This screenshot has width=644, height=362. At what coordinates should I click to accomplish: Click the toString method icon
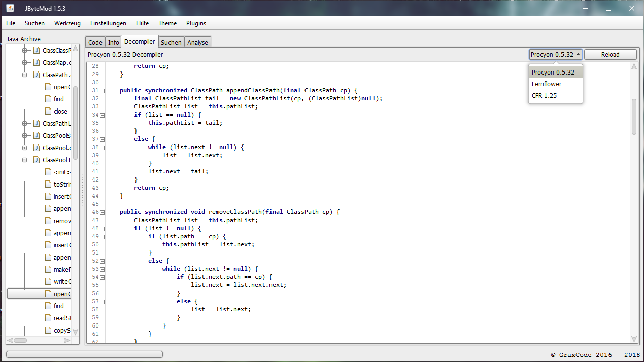point(49,184)
